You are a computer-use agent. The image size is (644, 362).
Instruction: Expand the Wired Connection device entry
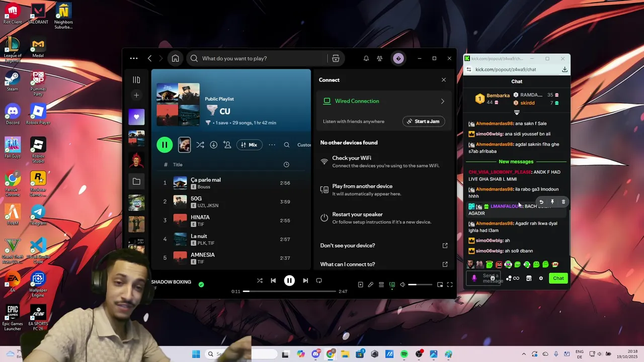click(x=384, y=101)
